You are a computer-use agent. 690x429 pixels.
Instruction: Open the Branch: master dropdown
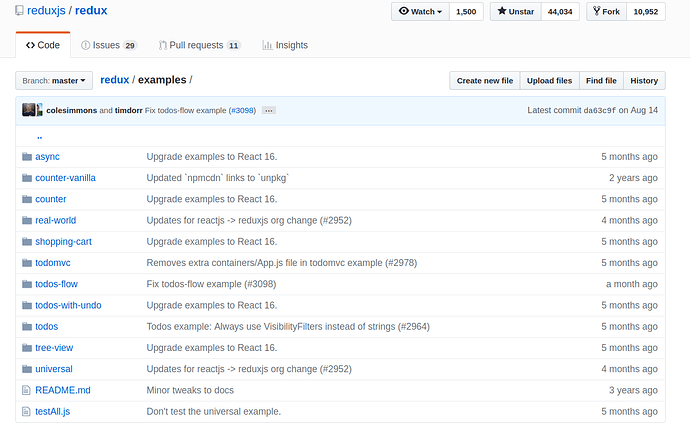coord(54,80)
